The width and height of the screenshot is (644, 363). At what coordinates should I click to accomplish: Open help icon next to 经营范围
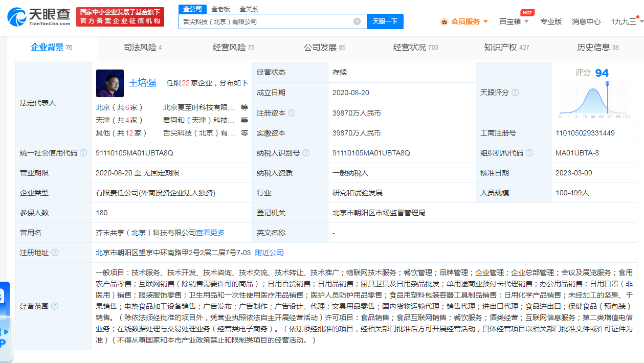point(55,306)
